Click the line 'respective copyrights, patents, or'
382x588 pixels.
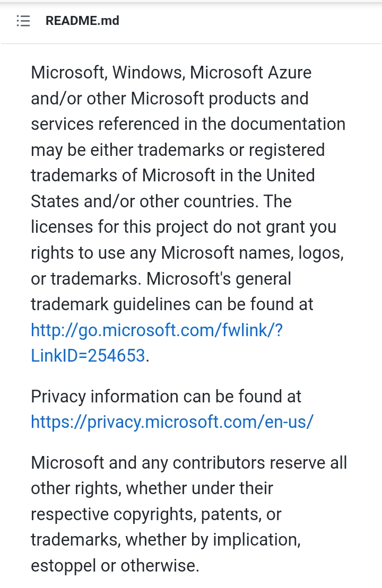click(x=155, y=514)
